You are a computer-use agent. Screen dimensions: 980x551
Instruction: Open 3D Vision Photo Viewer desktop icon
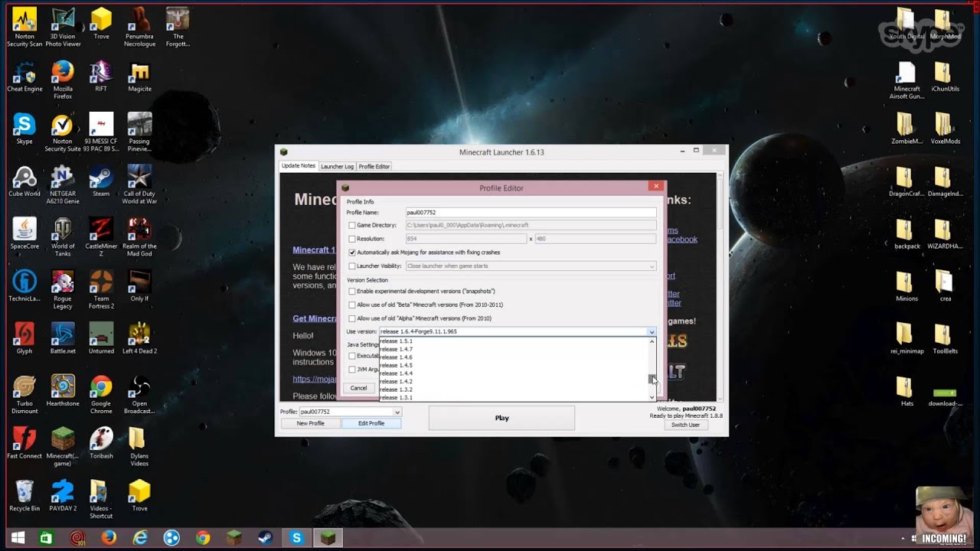coord(63,27)
